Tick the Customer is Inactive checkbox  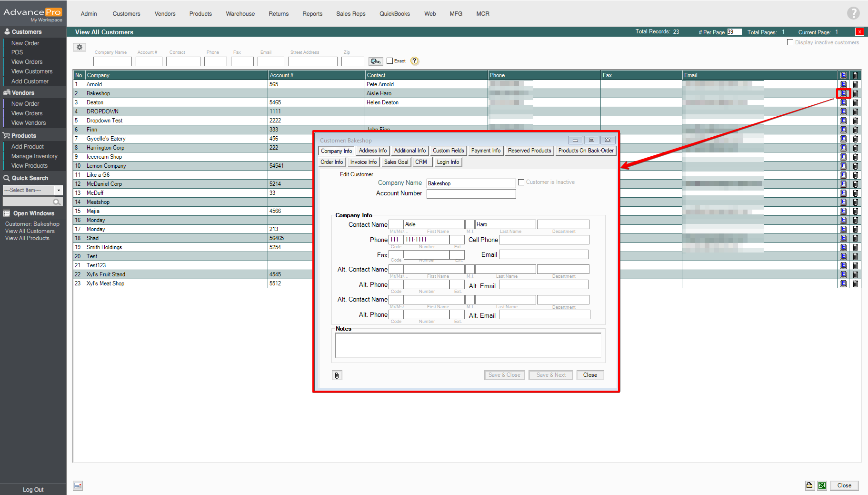(x=521, y=182)
